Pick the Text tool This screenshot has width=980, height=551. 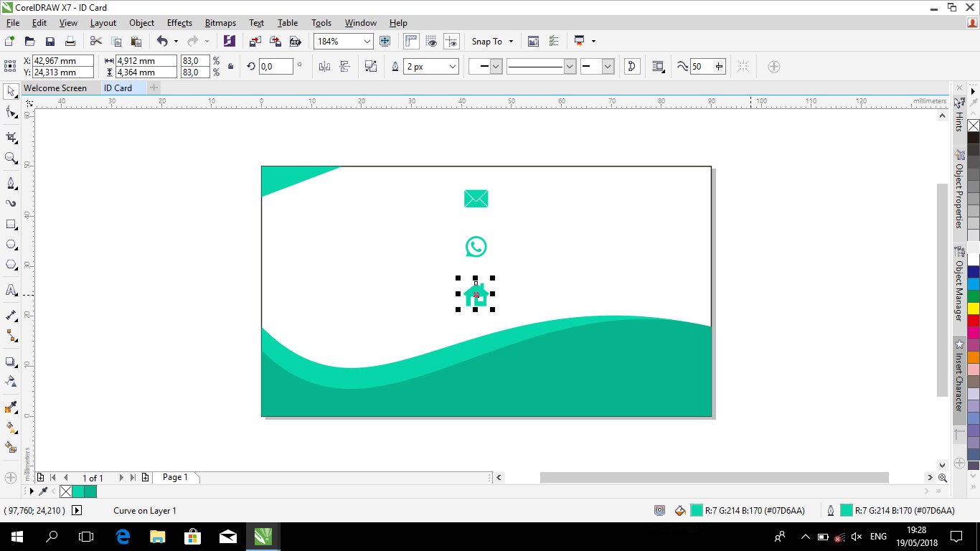coord(11,291)
